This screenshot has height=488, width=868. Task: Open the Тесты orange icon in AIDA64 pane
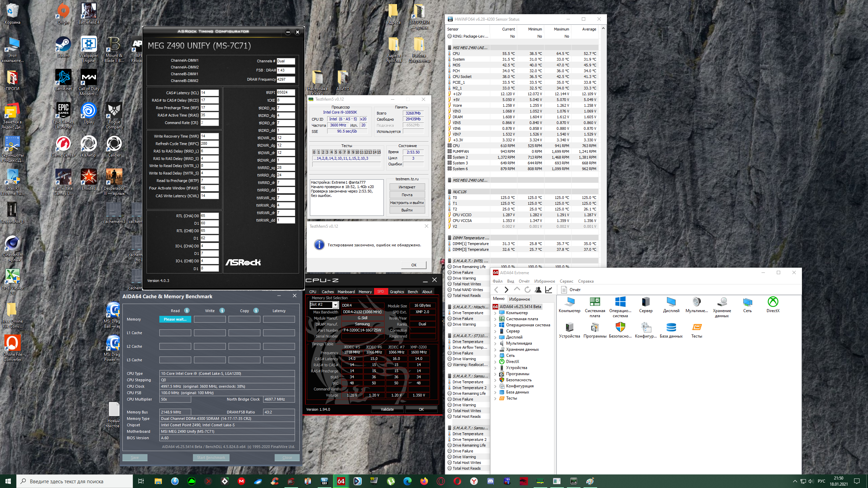coord(696,328)
